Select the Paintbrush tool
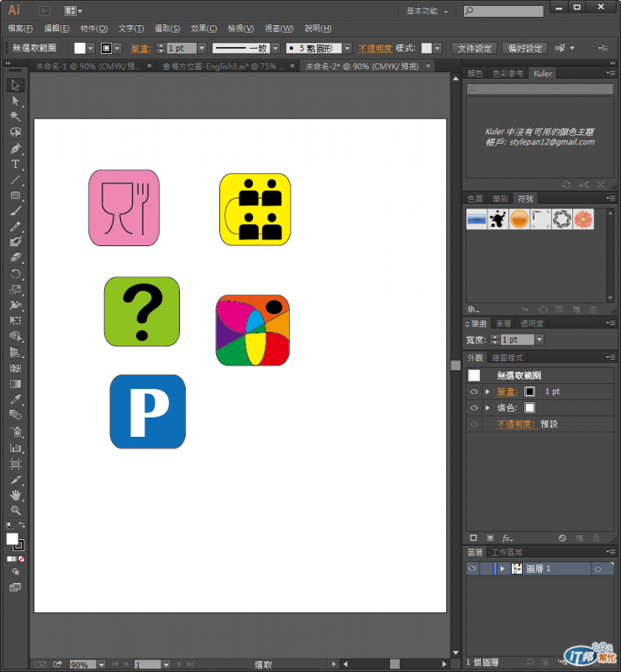The height and width of the screenshot is (672, 621). (x=15, y=211)
